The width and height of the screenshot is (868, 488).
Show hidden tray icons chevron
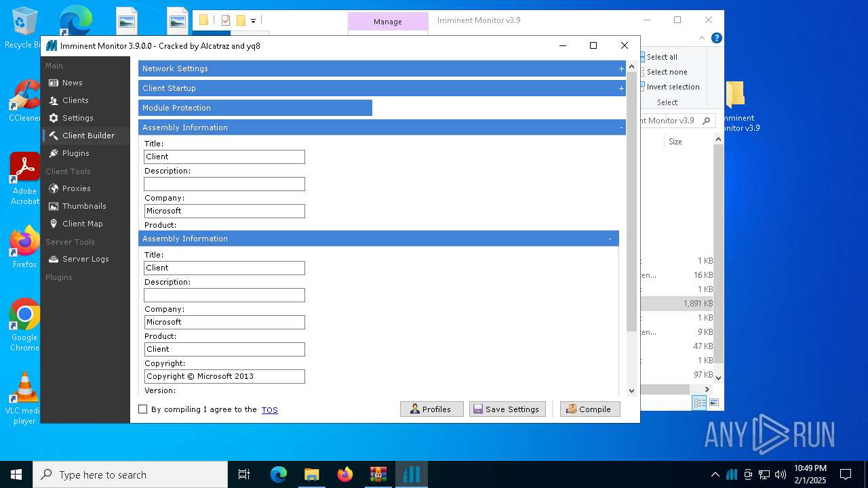(x=715, y=474)
